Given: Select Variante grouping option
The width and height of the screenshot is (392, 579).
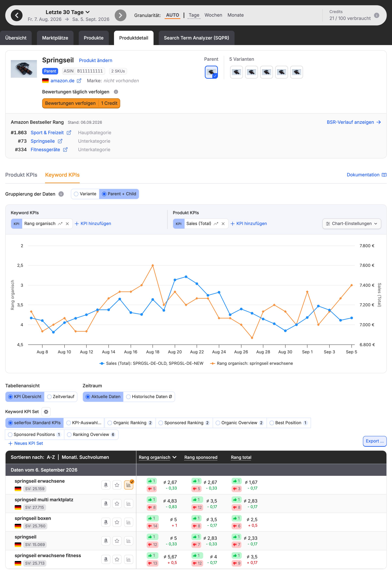Looking at the screenshot, I should (x=85, y=194).
